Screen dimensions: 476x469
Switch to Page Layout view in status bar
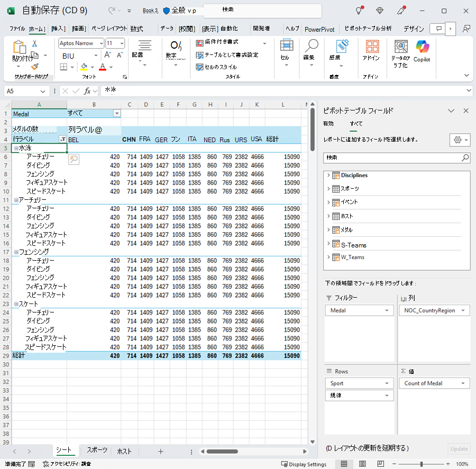pyautogui.click(x=362, y=464)
